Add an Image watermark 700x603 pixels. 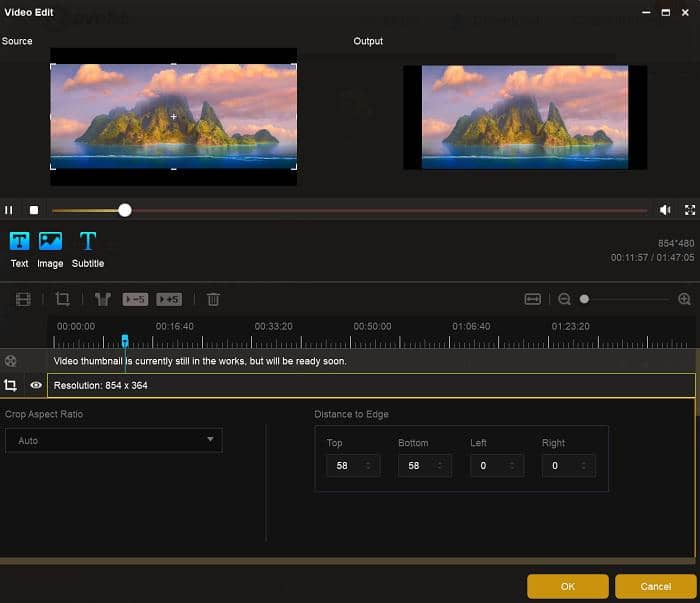[50, 250]
